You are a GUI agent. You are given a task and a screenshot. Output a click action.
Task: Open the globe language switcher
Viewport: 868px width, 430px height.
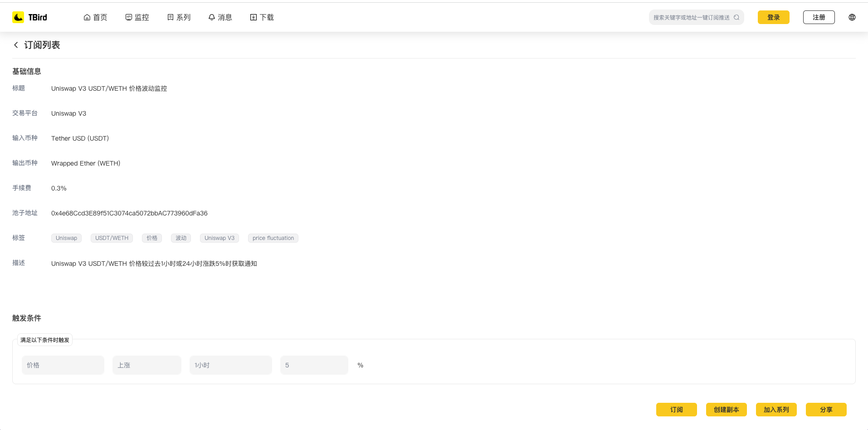click(852, 17)
